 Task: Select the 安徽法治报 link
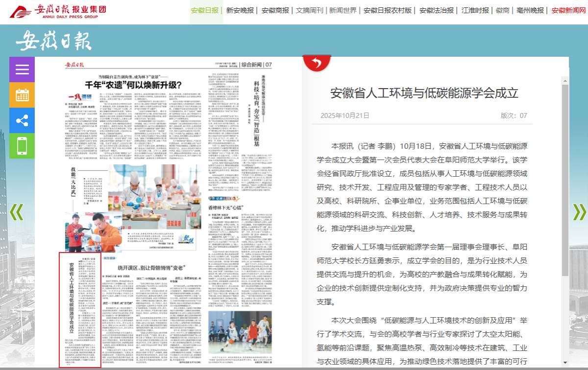pyautogui.click(x=436, y=10)
